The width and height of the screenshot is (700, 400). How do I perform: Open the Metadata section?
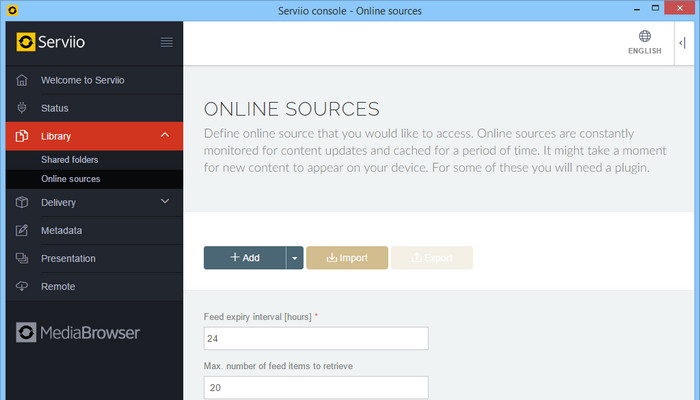(62, 230)
